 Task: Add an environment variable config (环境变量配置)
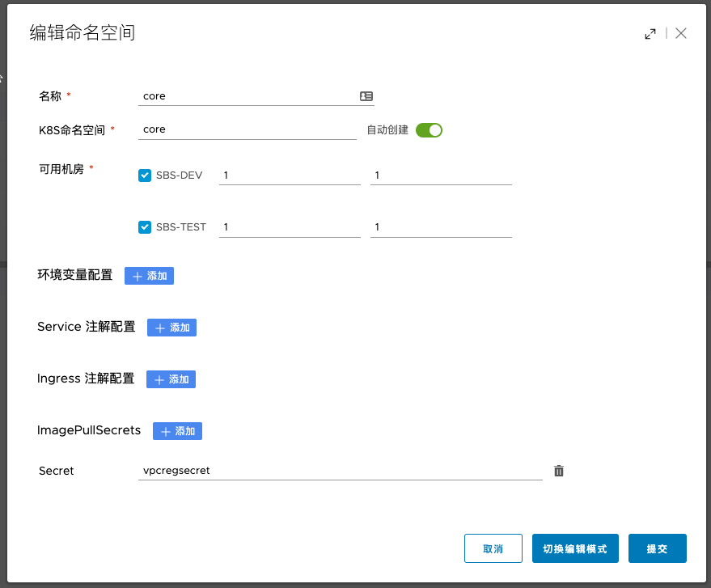pos(149,276)
